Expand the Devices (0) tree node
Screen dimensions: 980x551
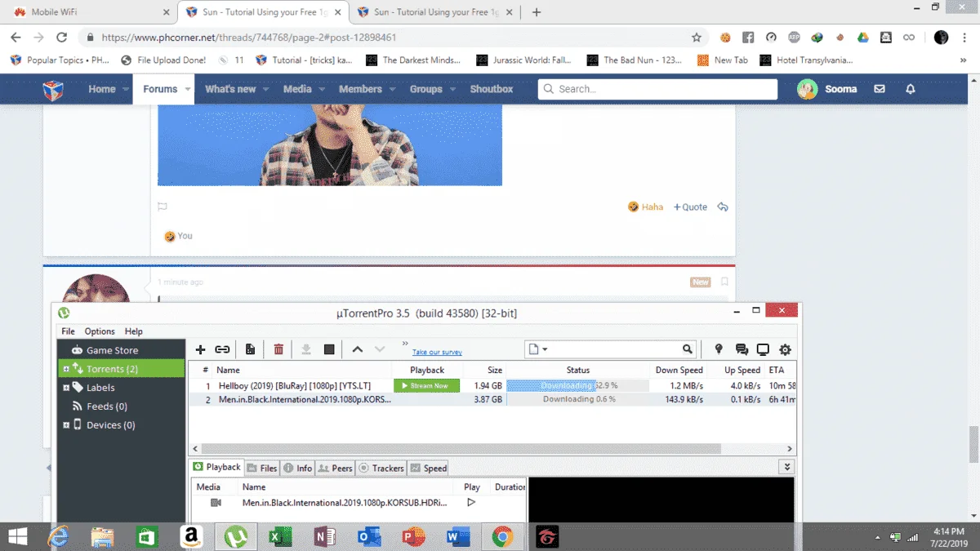(66, 425)
